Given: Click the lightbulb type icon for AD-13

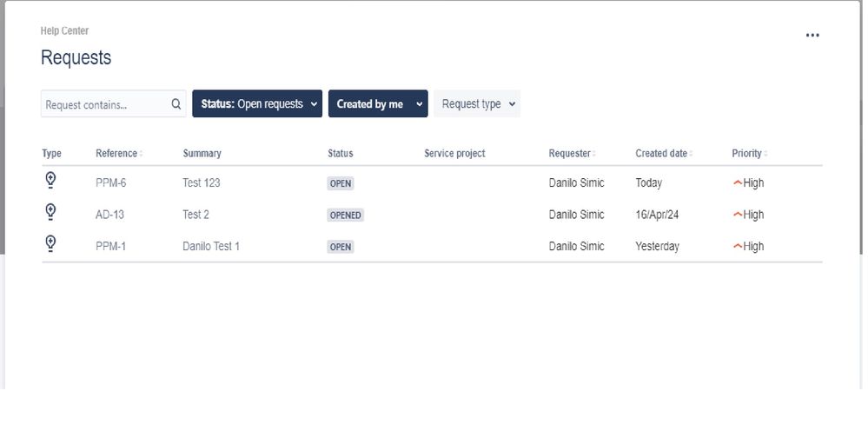Looking at the screenshot, I should click(50, 212).
